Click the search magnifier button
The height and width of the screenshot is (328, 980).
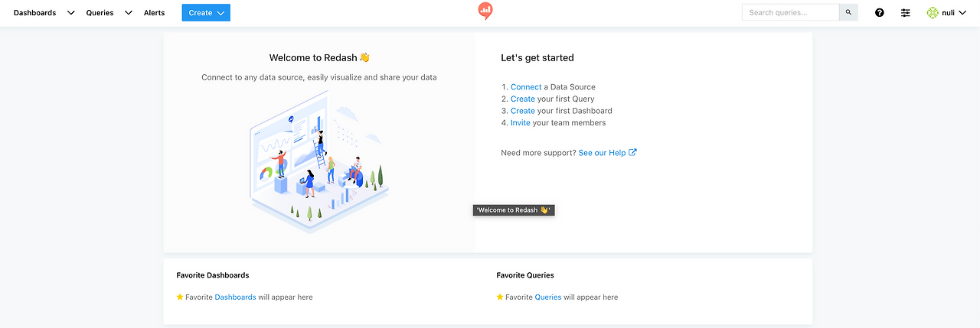(x=848, y=12)
